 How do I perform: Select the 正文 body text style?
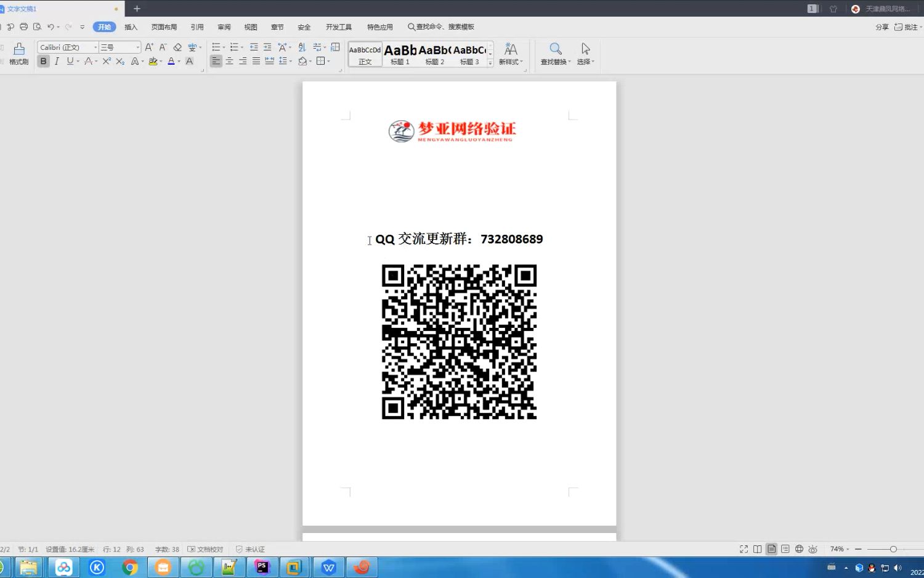365,54
